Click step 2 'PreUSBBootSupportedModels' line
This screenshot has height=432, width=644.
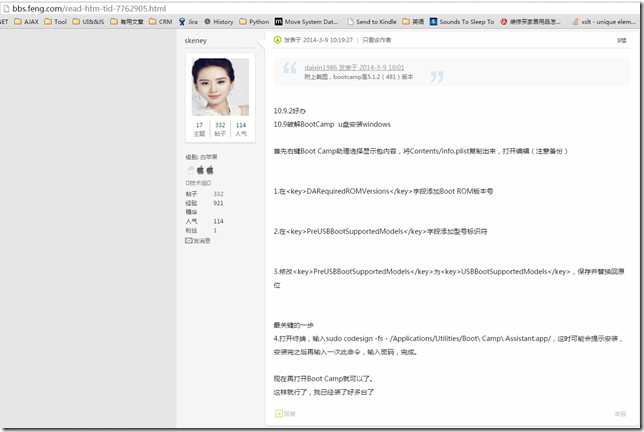tap(380, 232)
